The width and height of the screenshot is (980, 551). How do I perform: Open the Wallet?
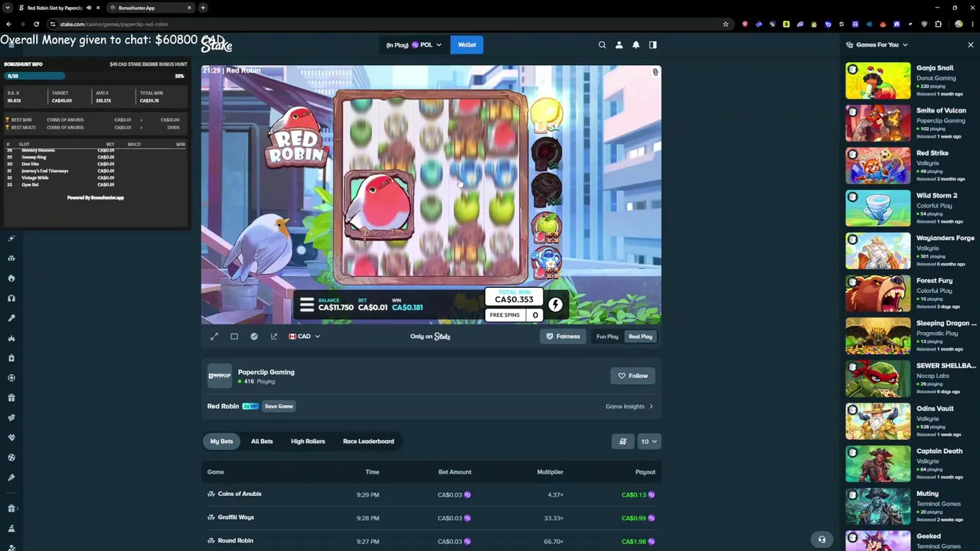coord(467,45)
